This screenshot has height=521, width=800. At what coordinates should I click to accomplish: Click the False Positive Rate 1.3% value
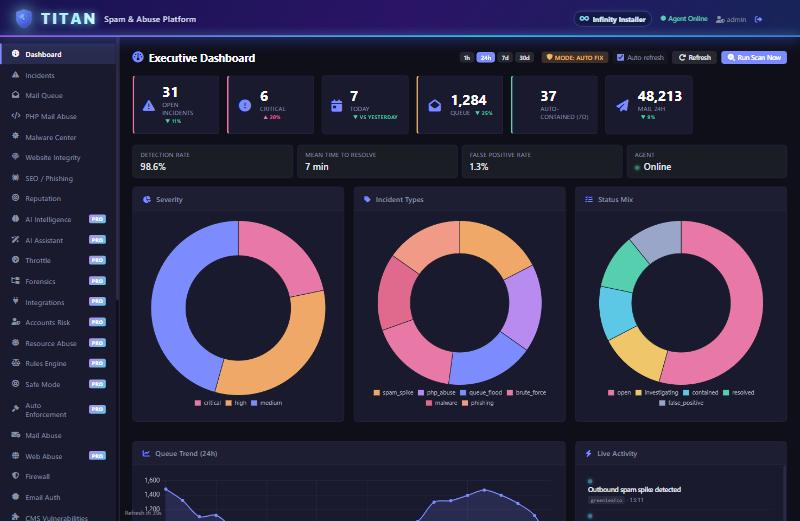click(x=479, y=167)
